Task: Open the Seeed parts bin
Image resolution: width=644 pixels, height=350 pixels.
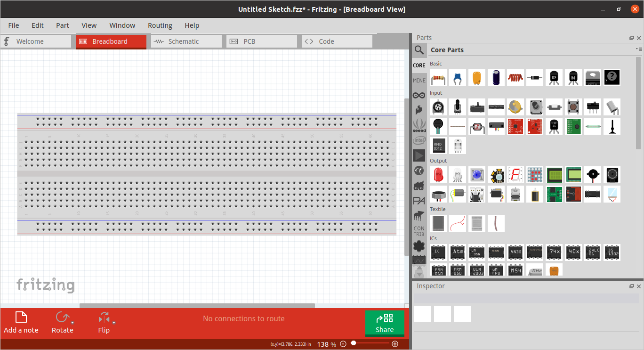Action: coord(419,125)
